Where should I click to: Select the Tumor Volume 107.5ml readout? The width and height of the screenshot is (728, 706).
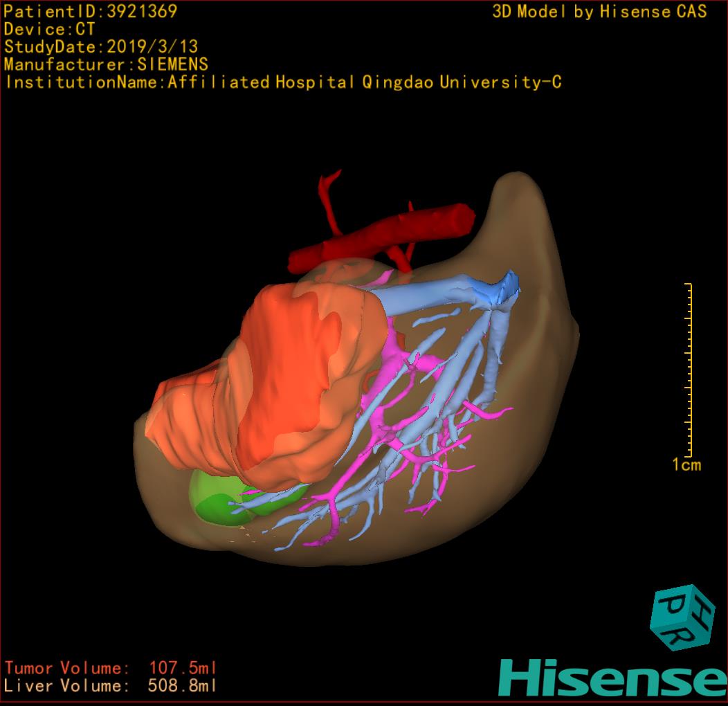111,668
